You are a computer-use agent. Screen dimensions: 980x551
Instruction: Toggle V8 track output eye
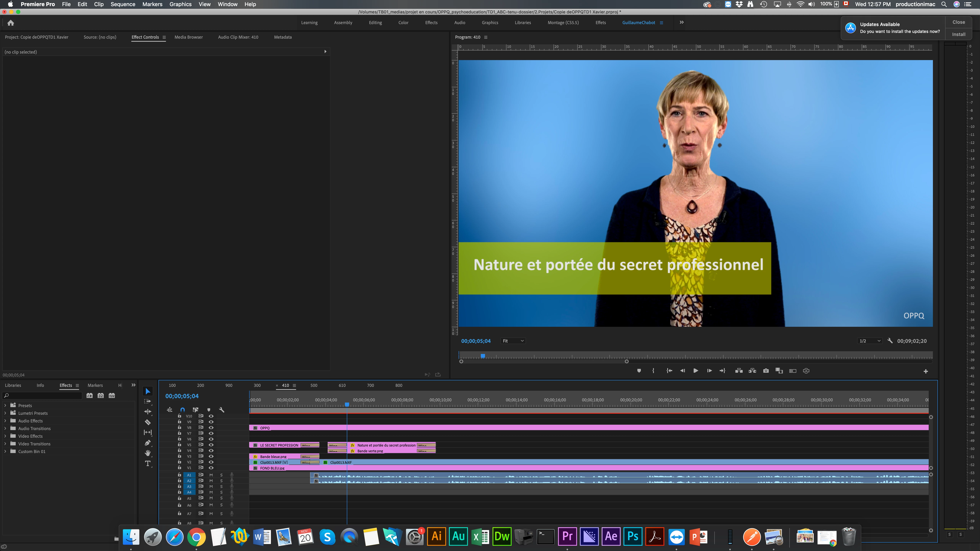pyautogui.click(x=211, y=427)
